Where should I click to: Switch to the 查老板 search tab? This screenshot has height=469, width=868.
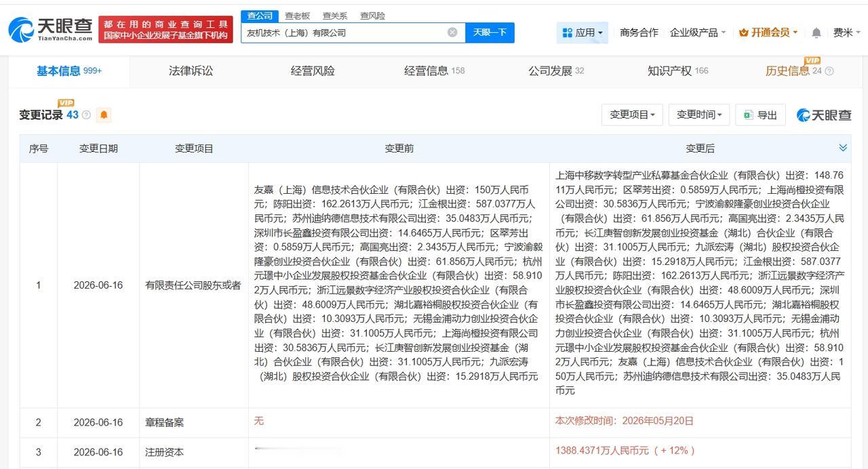[x=297, y=16]
